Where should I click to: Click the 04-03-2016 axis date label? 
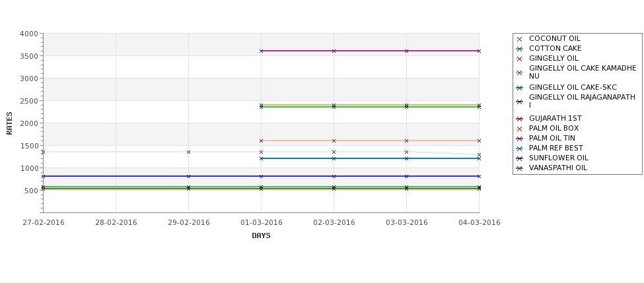(480, 223)
